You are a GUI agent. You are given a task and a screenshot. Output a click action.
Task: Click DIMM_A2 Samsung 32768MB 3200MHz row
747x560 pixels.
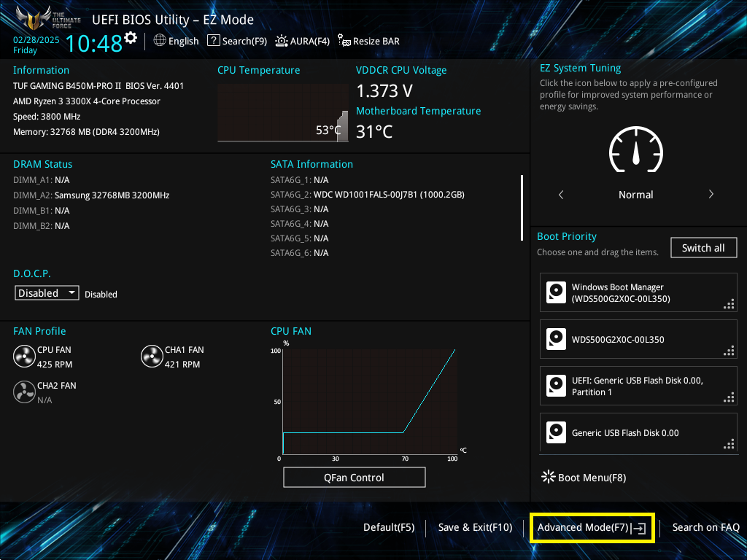[x=91, y=195]
